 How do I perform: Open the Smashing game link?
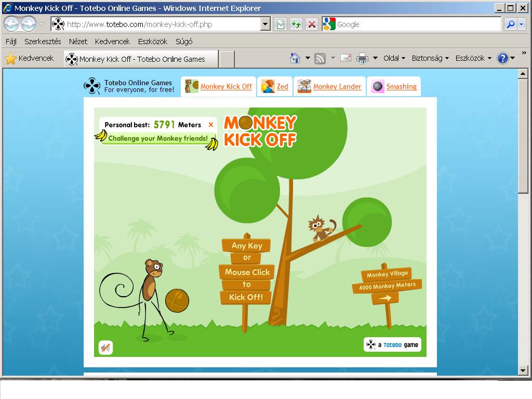tap(402, 87)
